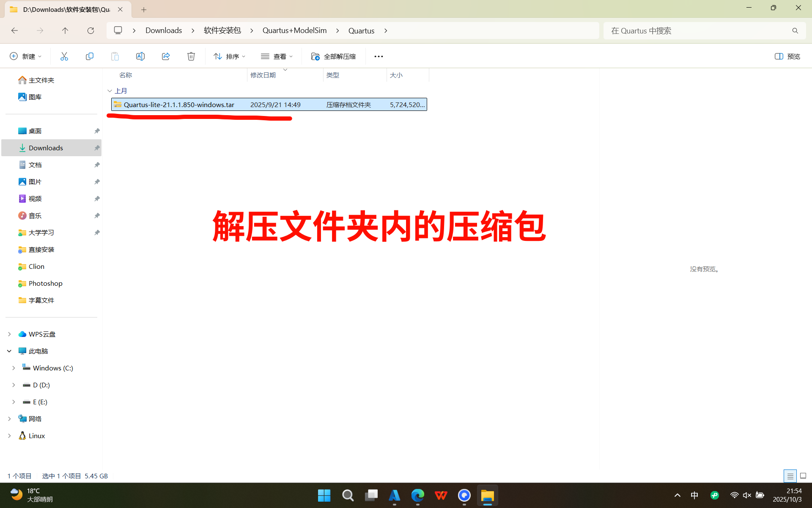The image size is (812, 508).
Task: Collapse the 此电脑 tree node
Action: [x=9, y=351]
